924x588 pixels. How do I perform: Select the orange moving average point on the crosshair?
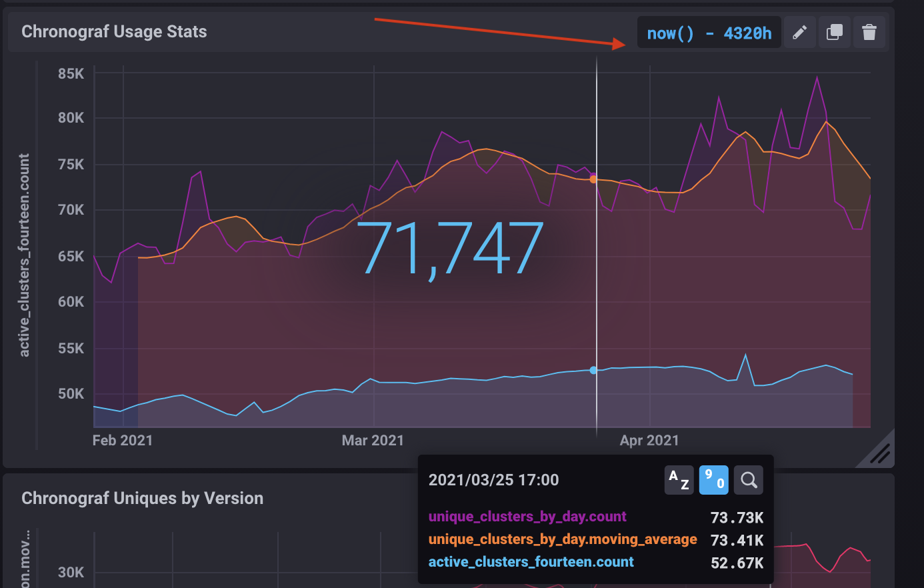coord(593,179)
